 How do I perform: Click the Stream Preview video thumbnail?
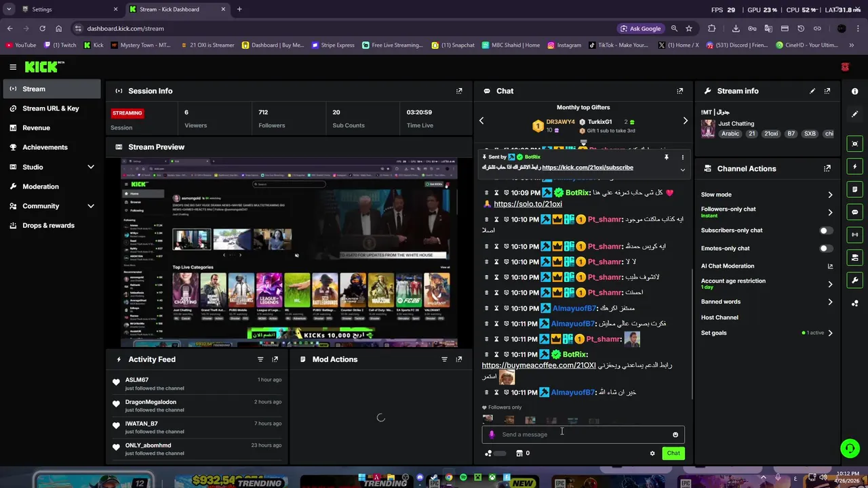290,253
